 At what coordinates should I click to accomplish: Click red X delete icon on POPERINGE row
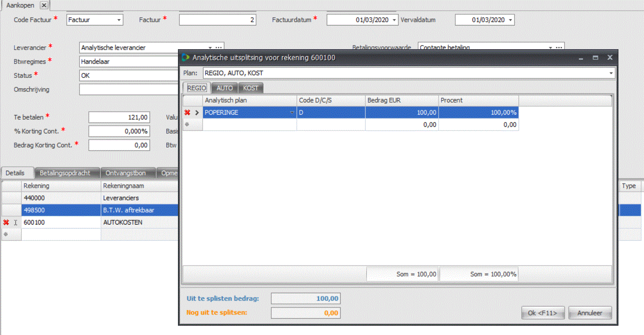click(187, 112)
